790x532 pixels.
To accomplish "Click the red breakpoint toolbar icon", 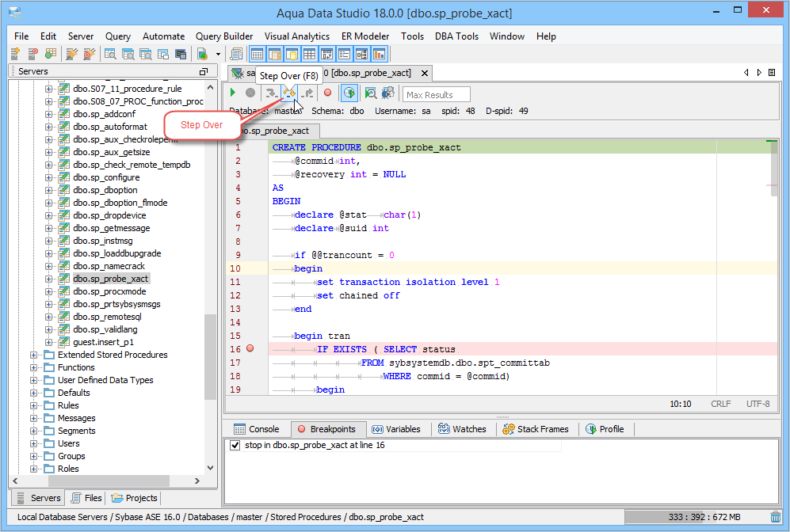I will [x=327, y=93].
